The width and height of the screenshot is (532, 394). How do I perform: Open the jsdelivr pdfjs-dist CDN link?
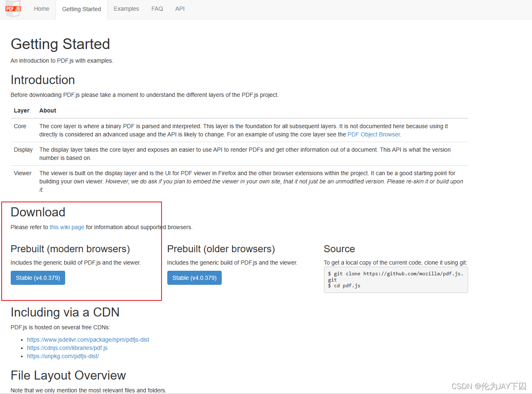click(88, 340)
